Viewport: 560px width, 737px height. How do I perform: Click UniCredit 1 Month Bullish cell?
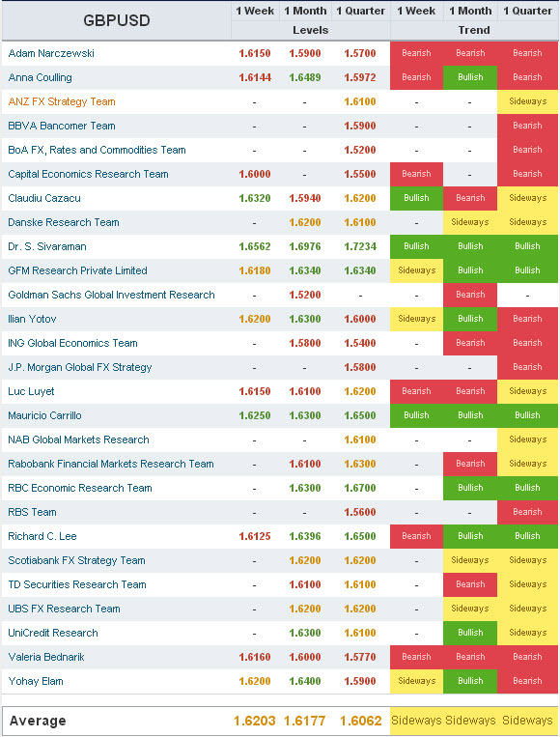click(470, 633)
